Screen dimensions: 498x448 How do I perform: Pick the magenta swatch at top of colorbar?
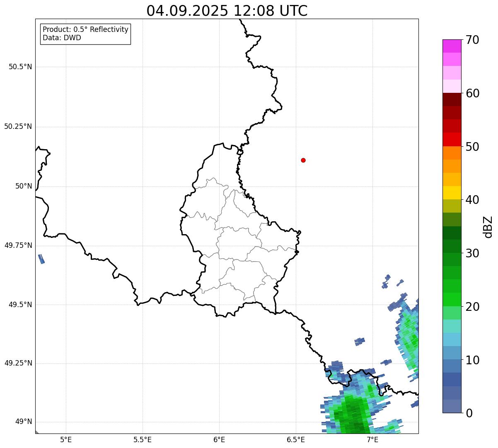tap(452, 46)
